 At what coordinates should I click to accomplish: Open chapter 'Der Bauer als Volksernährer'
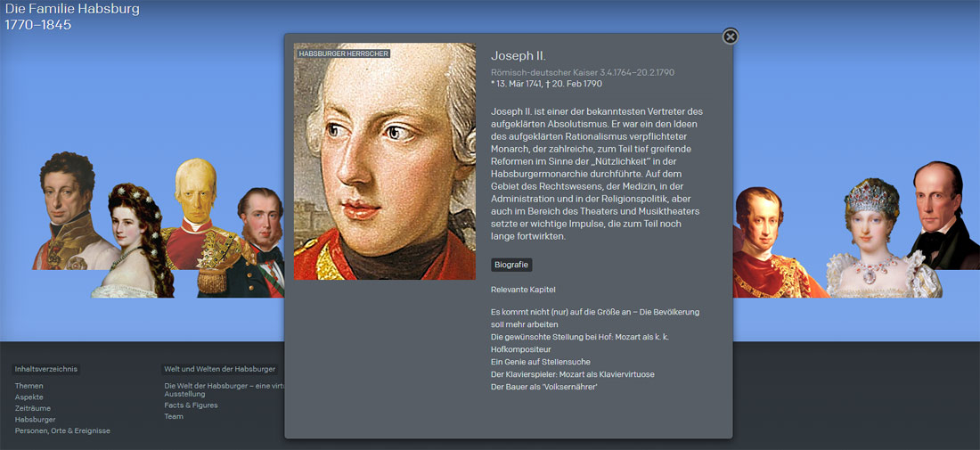[x=545, y=387]
